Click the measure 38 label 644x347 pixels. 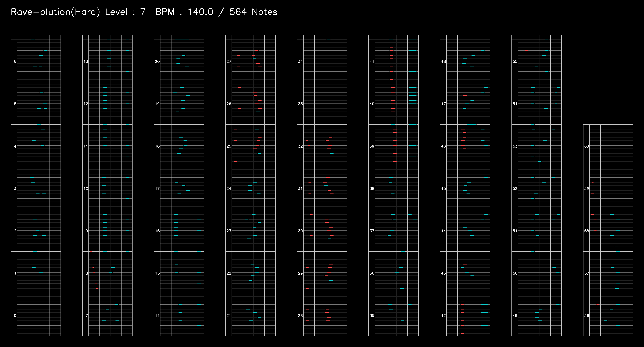click(x=372, y=188)
